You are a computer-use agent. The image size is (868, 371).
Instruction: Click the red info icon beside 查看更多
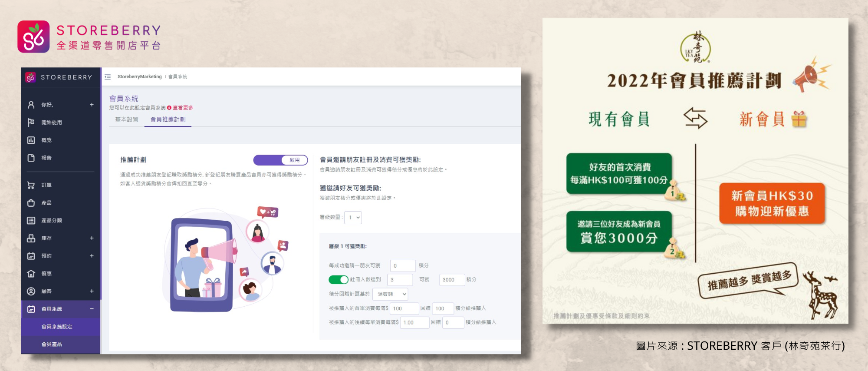(x=169, y=108)
